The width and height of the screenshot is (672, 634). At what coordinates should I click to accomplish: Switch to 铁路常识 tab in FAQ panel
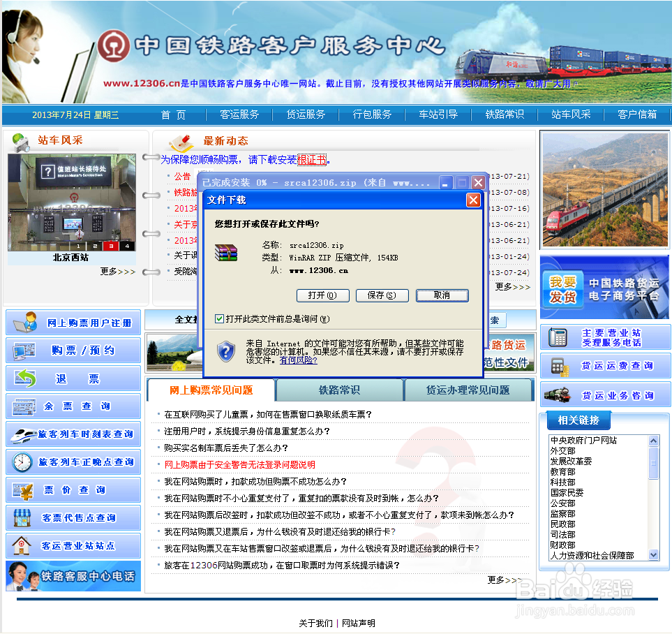339,390
